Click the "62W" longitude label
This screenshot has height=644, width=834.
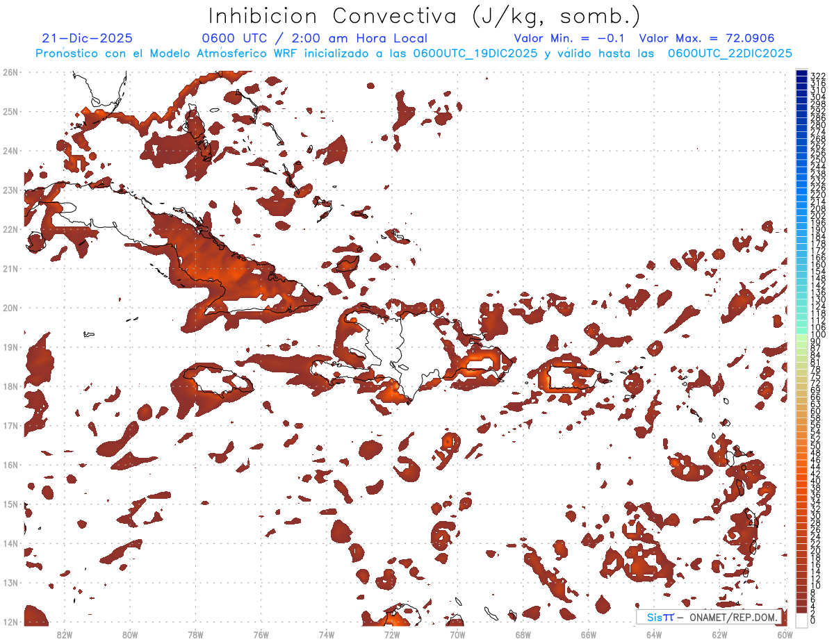(719, 634)
